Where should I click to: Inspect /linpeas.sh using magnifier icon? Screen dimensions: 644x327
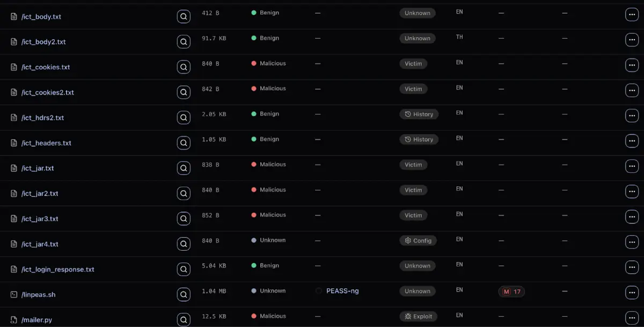click(x=184, y=294)
